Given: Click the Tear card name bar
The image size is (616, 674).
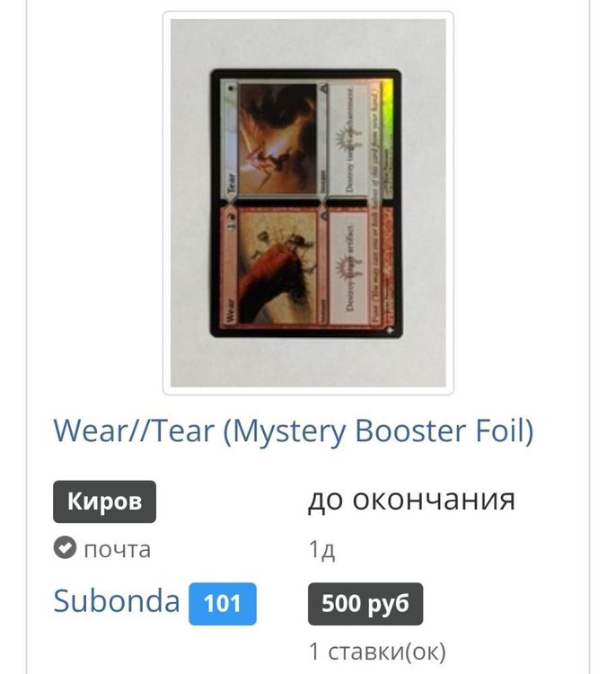Looking at the screenshot, I should [230, 139].
